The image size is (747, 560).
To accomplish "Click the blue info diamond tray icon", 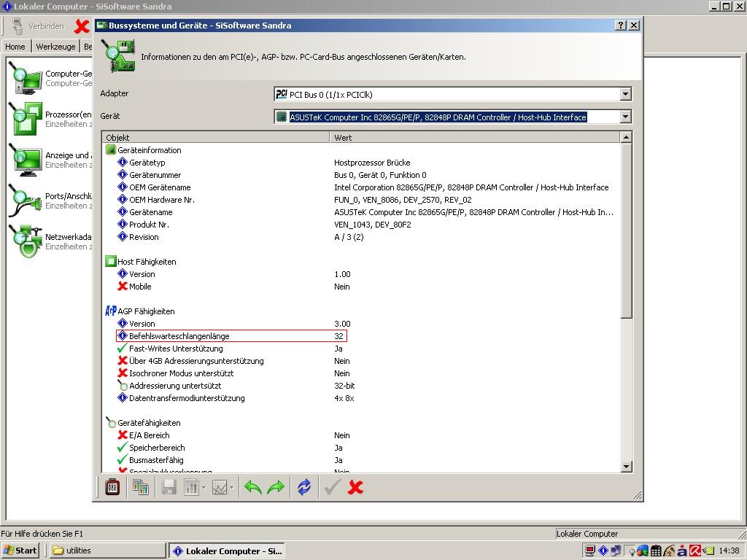I will click(603, 551).
